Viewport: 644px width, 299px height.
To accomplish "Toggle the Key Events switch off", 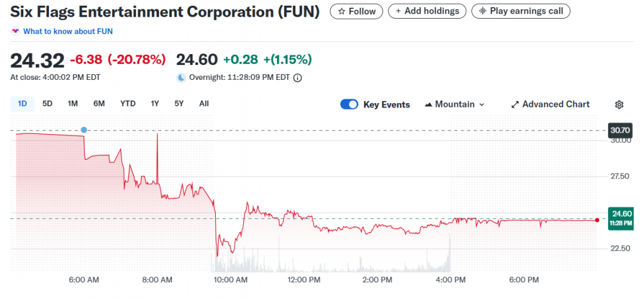I will click(x=349, y=104).
